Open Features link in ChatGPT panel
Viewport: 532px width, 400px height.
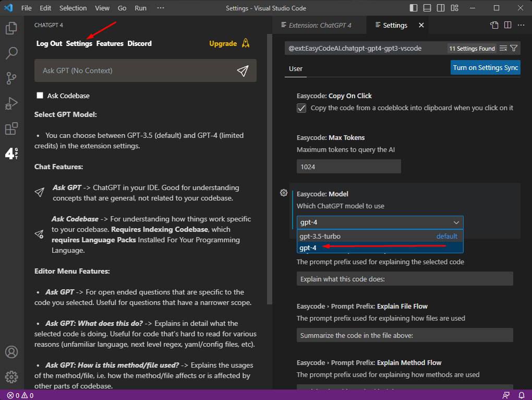[x=110, y=43]
